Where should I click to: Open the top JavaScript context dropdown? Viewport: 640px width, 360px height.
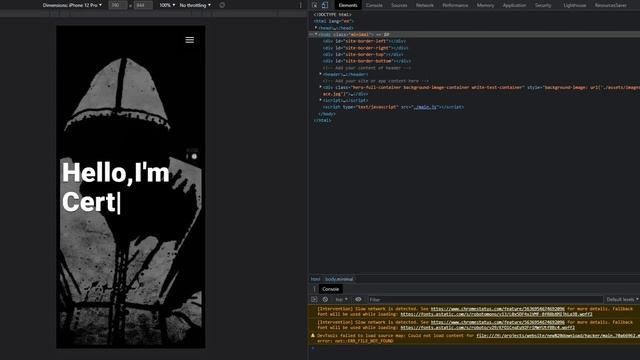(342, 300)
